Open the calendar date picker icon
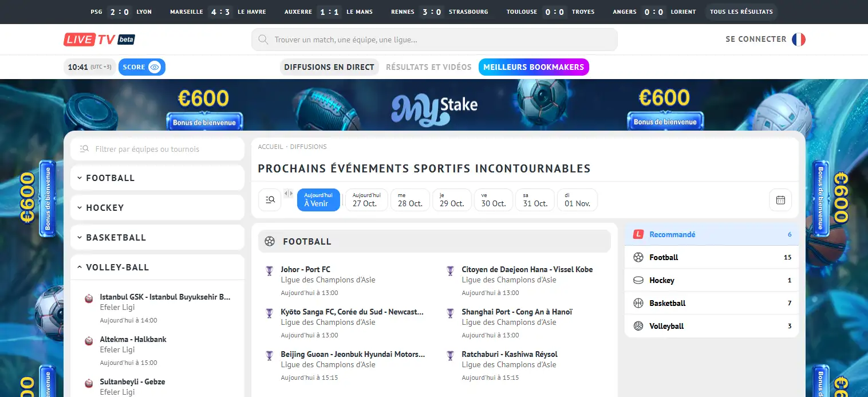The width and height of the screenshot is (868, 397). (780, 200)
